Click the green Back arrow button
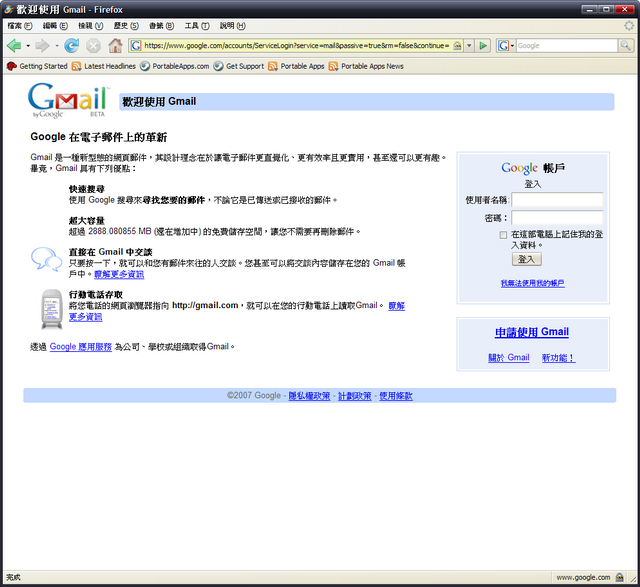Image resolution: width=640 pixels, height=587 pixels. click(14, 45)
